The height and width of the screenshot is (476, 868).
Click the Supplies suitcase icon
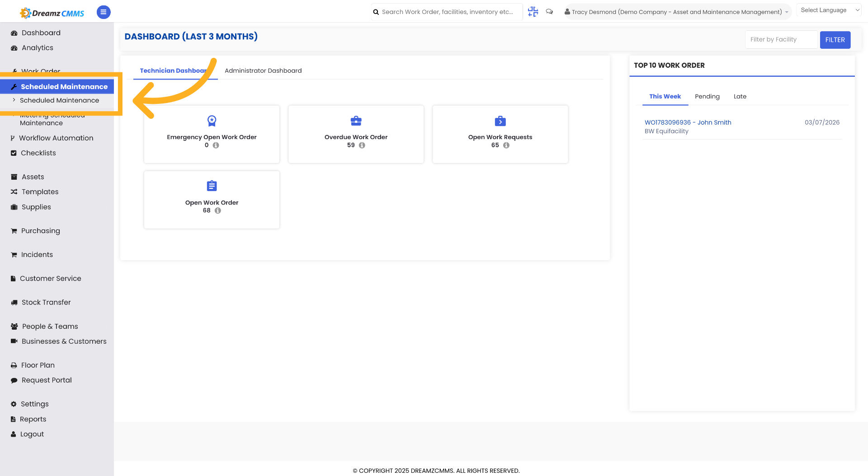(14, 207)
